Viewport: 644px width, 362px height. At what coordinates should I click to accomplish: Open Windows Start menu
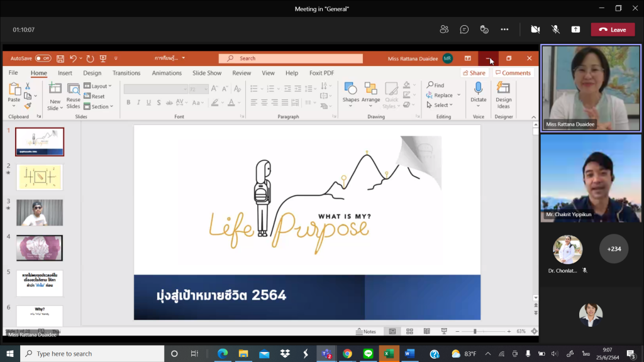click(x=10, y=353)
